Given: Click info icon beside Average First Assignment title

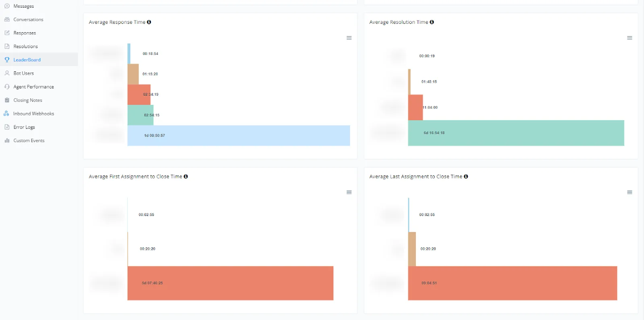Looking at the screenshot, I should pyautogui.click(x=186, y=177).
